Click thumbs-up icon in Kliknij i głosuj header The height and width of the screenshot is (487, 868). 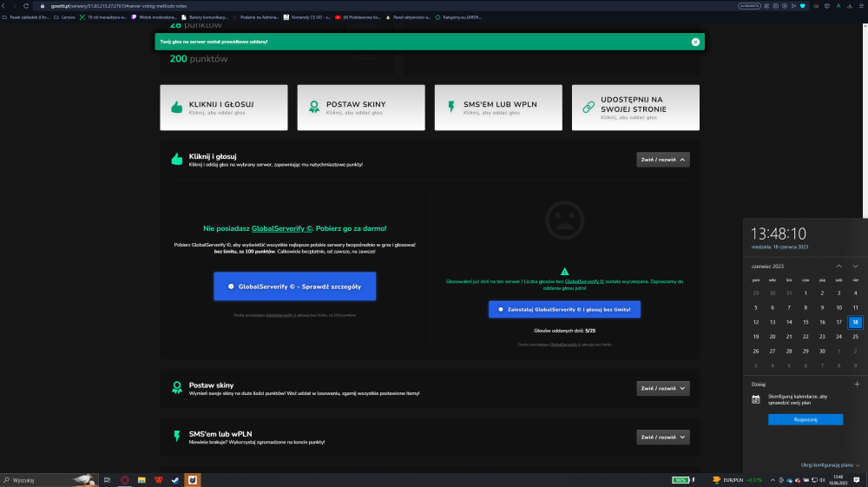176,160
